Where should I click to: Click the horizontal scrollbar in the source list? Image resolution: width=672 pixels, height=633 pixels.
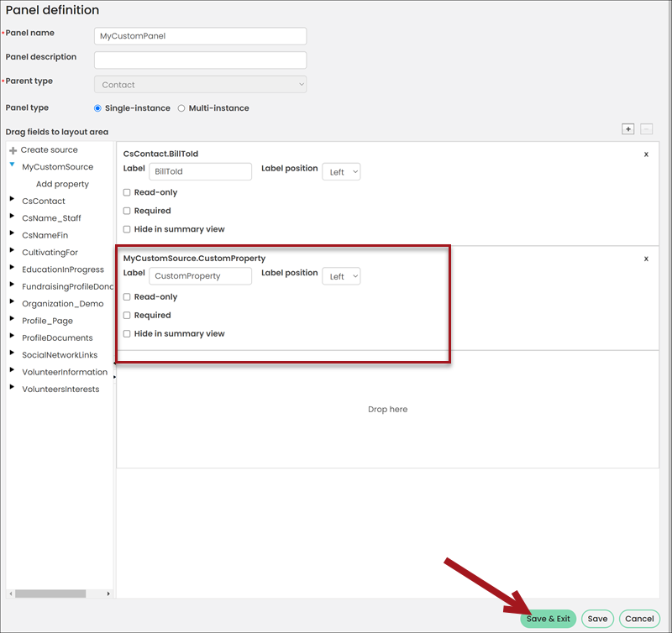pos(50,594)
